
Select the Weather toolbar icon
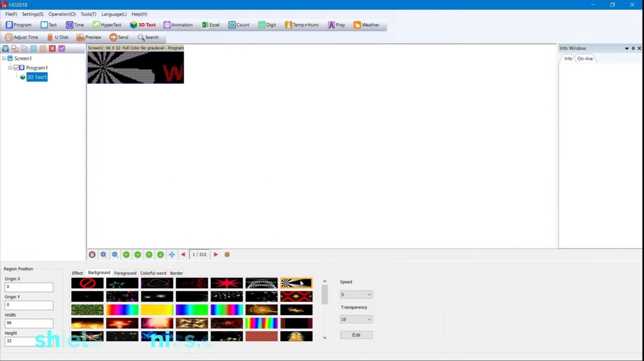coord(367,25)
